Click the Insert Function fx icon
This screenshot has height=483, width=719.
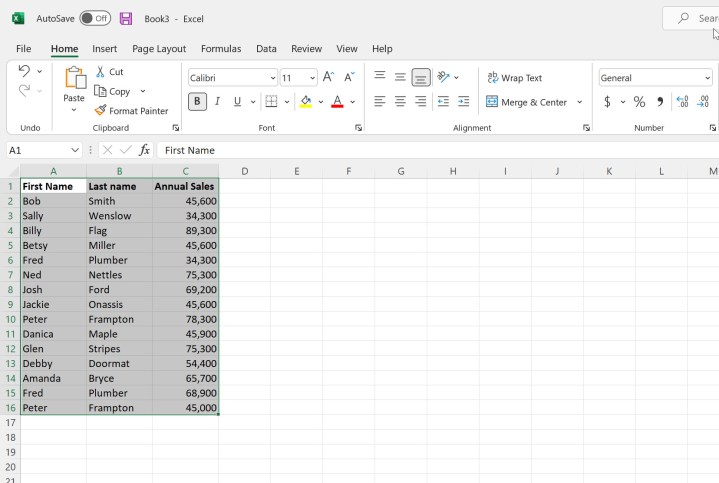(145, 150)
